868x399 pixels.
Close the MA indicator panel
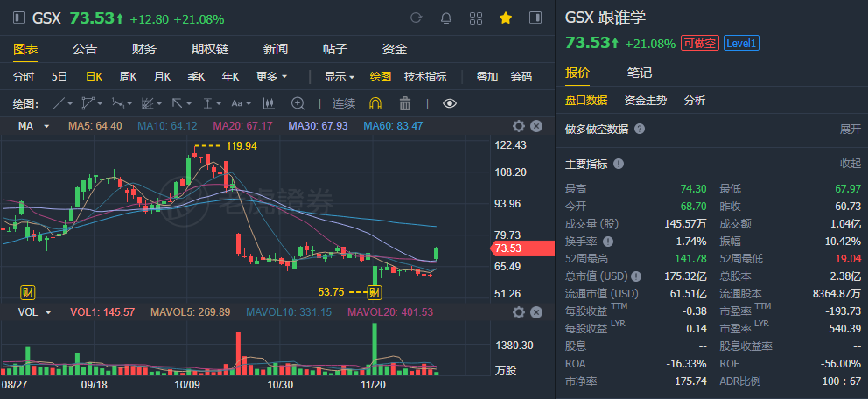535,126
